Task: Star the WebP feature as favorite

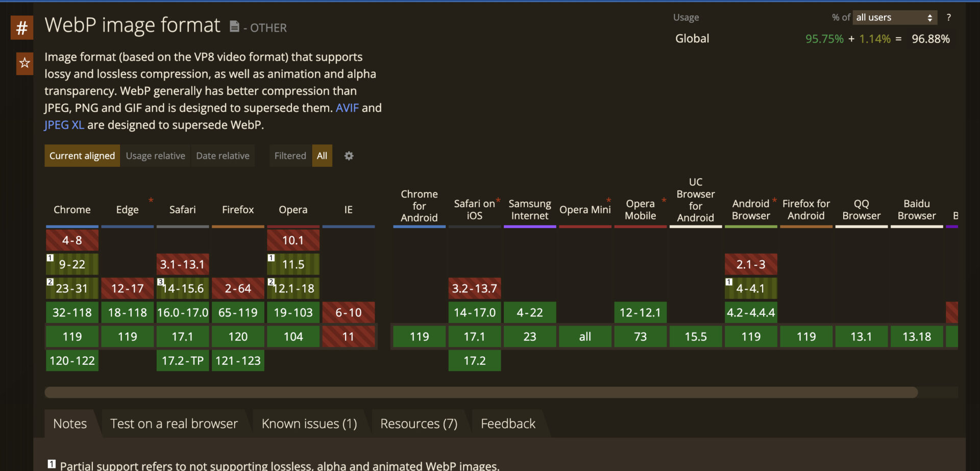Action: pos(24,63)
